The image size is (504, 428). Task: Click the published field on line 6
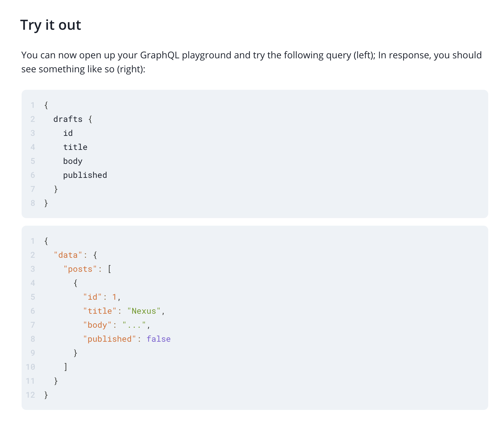(x=85, y=175)
